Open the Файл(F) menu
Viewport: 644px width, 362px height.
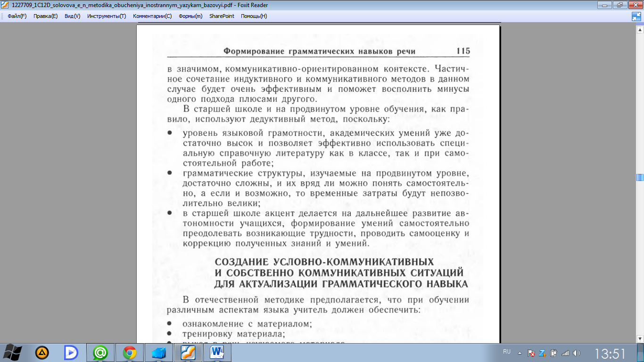pyautogui.click(x=17, y=16)
